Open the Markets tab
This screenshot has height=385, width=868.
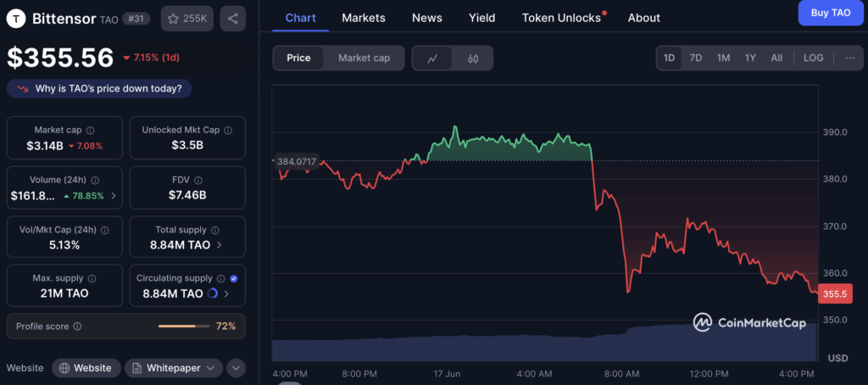pyautogui.click(x=364, y=18)
